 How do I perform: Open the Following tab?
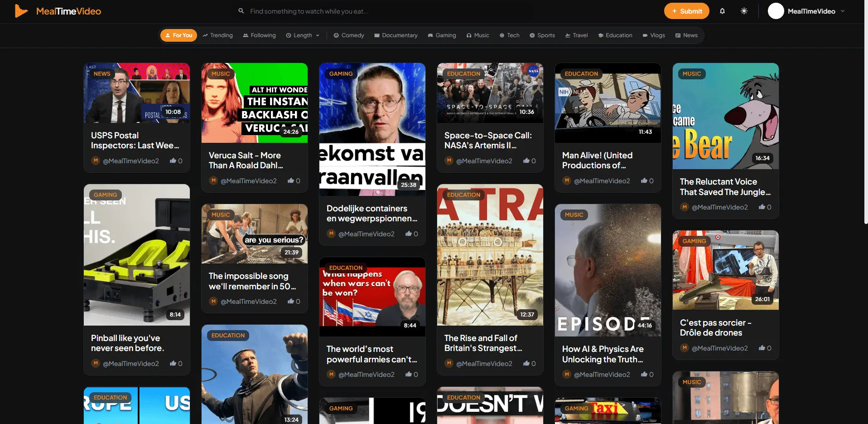[x=259, y=35]
